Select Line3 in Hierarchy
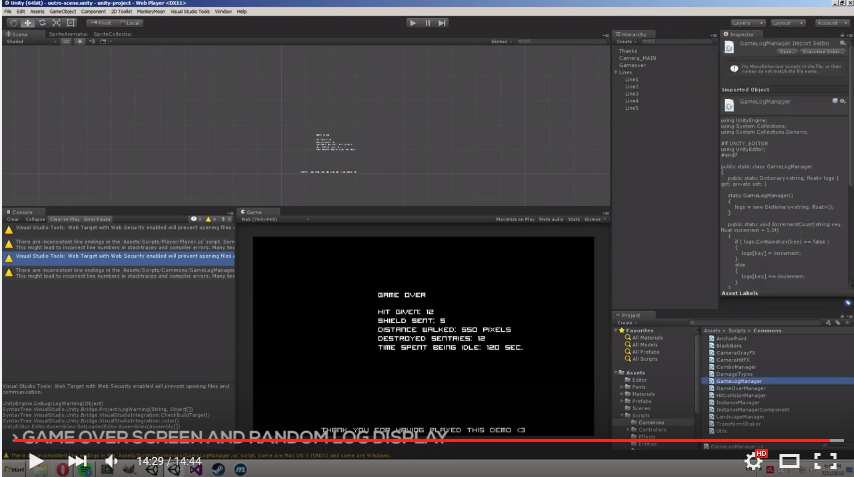854x477 pixels. pos(632,94)
